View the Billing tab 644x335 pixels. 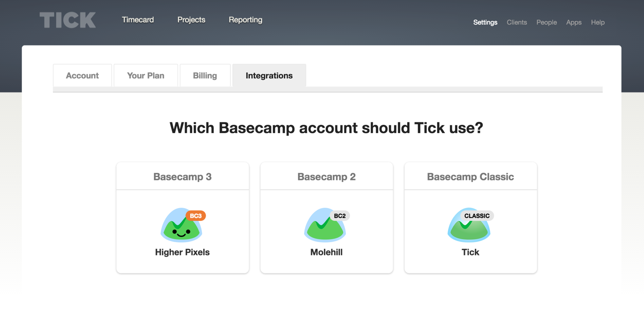pos(205,75)
